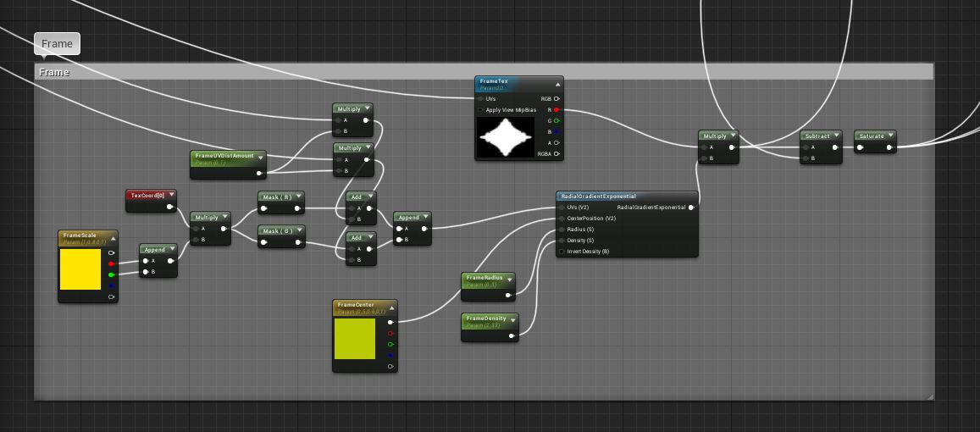The image size is (980, 432).
Task: Select the Mask ( R ) node title
Action: coord(277,197)
